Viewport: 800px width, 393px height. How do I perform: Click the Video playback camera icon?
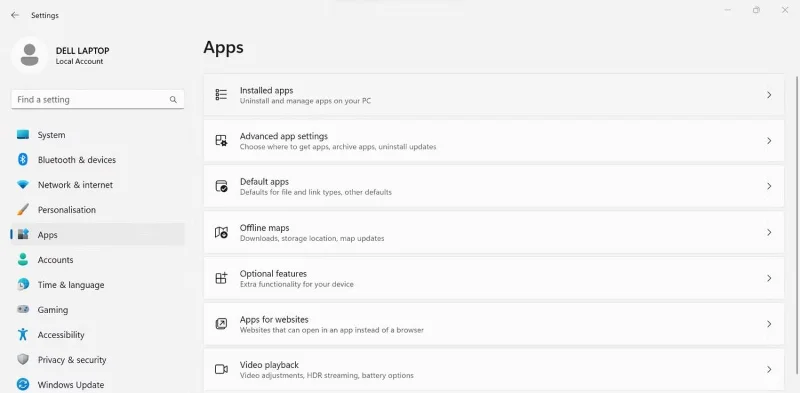pyautogui.click(x=221, y=370)
